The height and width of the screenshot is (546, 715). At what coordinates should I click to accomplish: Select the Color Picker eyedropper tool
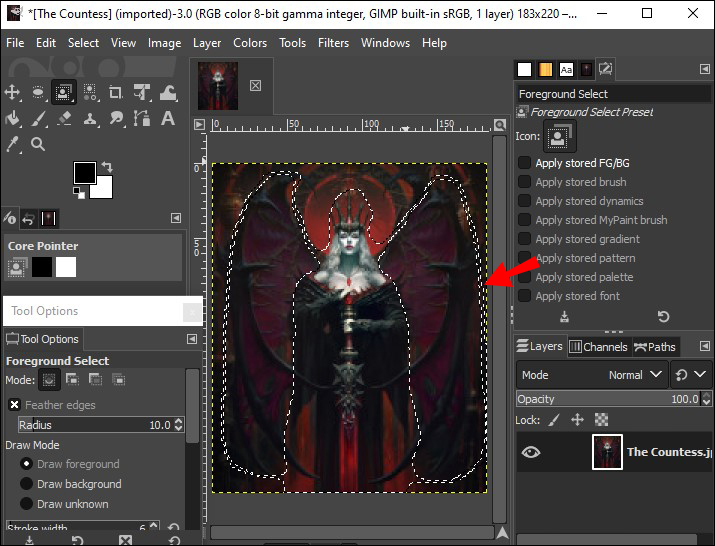click(13, 144)
